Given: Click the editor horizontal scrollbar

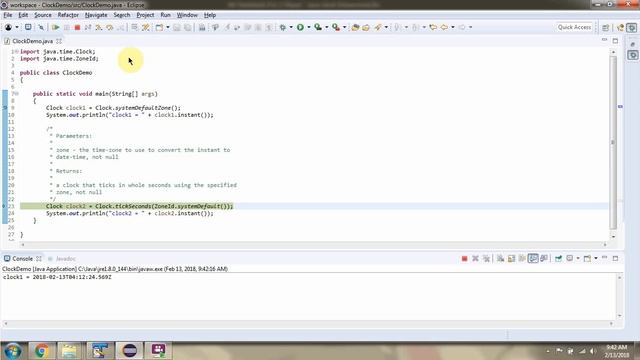Looking at the screenshot, I should coord(313,244).
